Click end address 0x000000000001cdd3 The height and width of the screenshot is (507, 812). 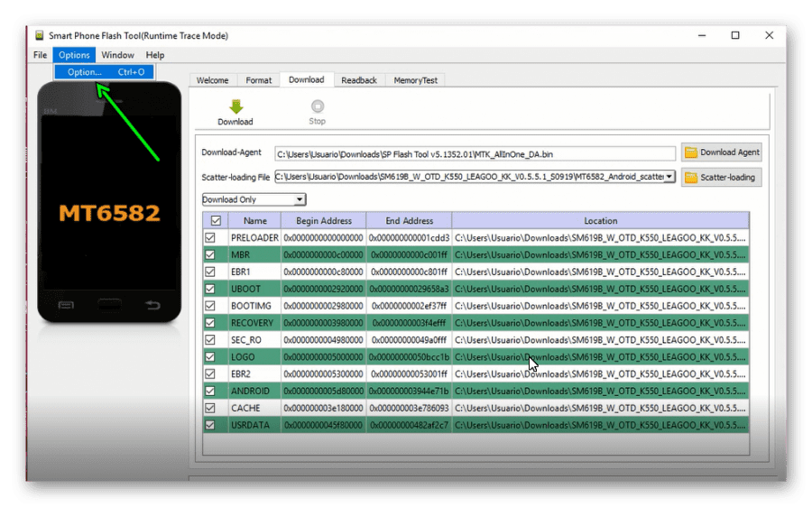(409, 237)
